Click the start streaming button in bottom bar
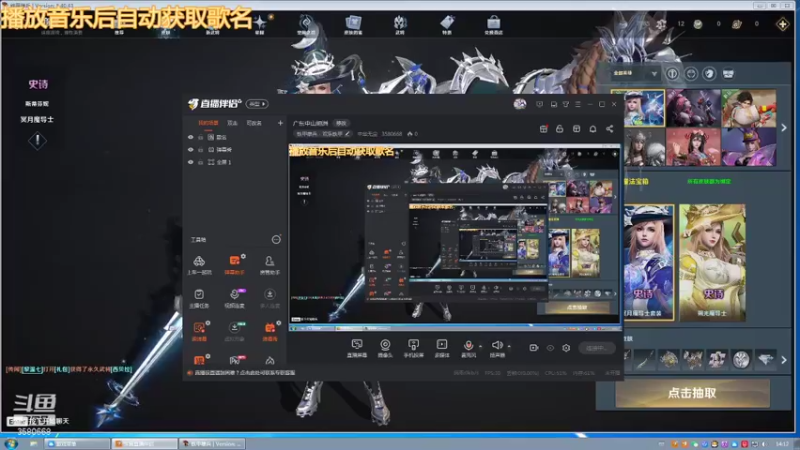This screenshot has height=450, width=800. point(597,348)
